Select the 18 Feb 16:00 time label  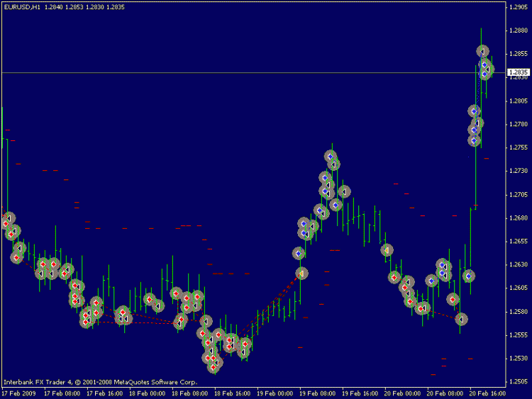[233, 393]
